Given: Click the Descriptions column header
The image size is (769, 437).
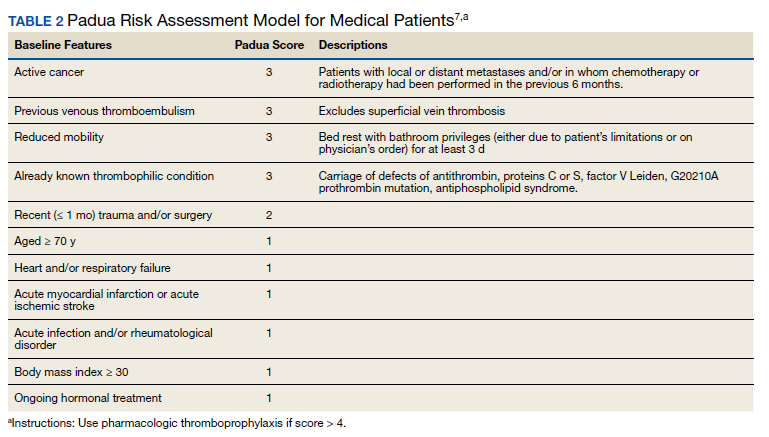Looking at the screenshot, I should click(x=353, y=46).
